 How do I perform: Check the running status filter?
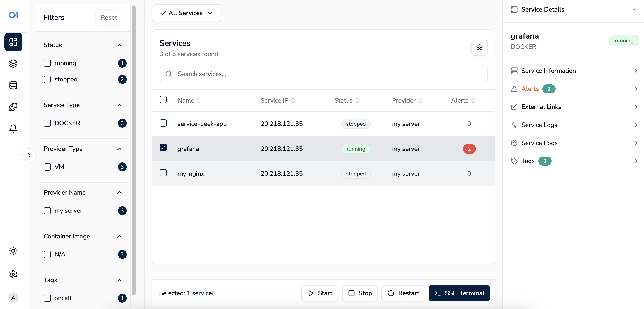47,63
